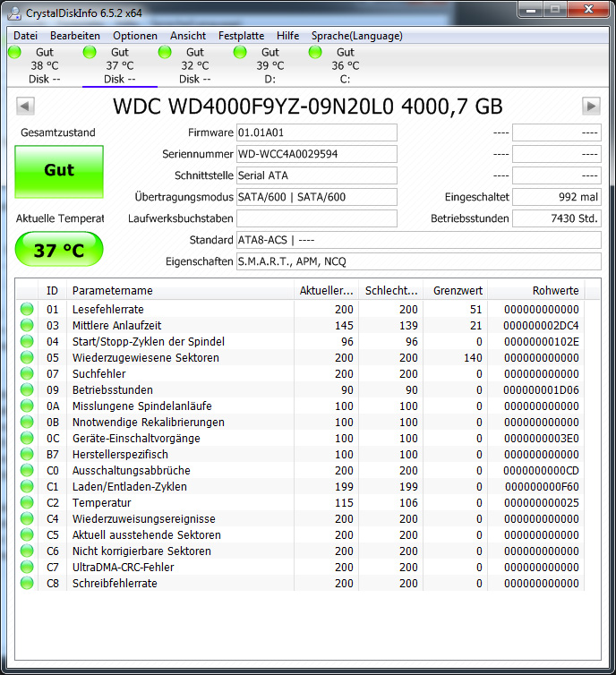Click the status icon for C2 Temperatur row
616x675 pixels.
(27, 502)
